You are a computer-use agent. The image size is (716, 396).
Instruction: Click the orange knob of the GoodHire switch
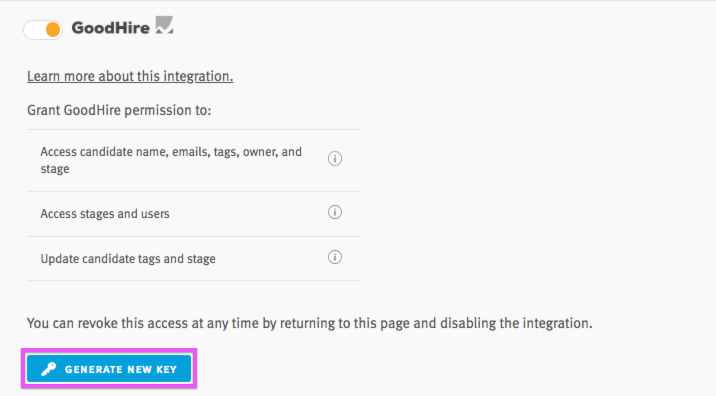53,30
